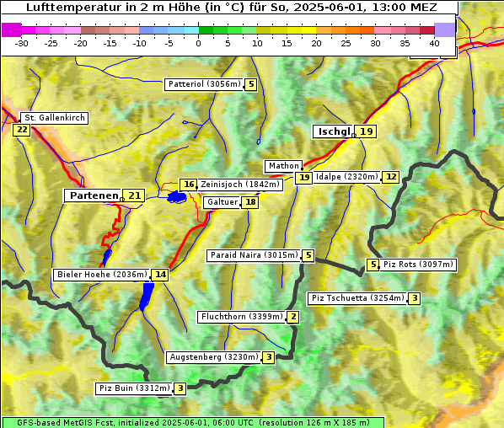
Task: Click temperature value 2 beside Fluchthorn
Action: (292, 317)
